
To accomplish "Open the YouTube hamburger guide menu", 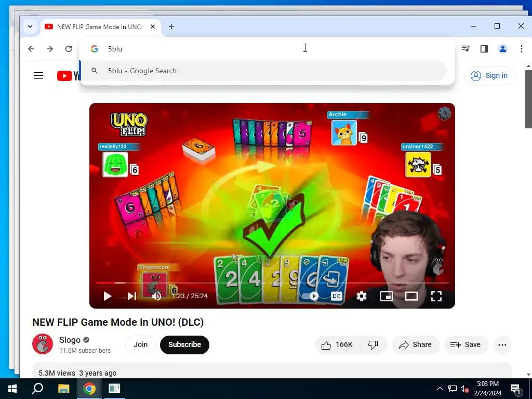I will (38, 76).
